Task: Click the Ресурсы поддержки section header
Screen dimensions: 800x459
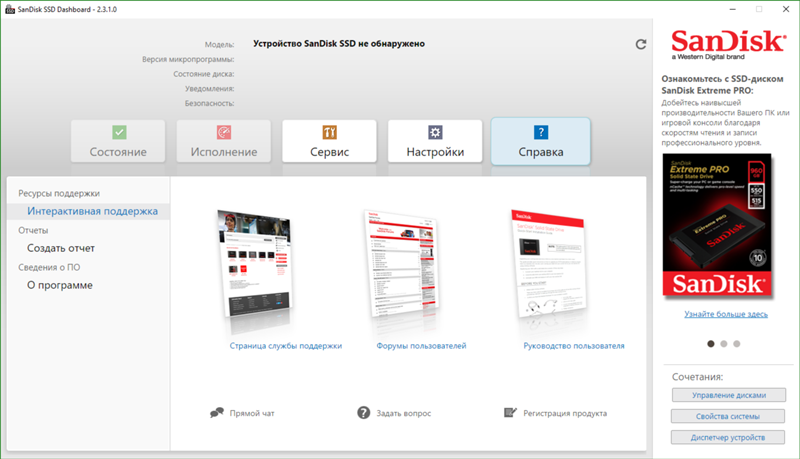Action: (59, 193)
